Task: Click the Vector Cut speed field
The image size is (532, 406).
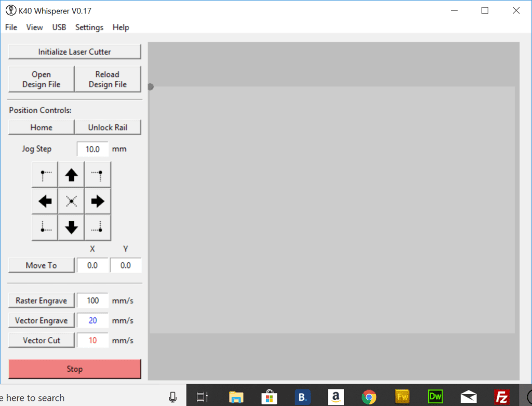Action: coord(92,340)
